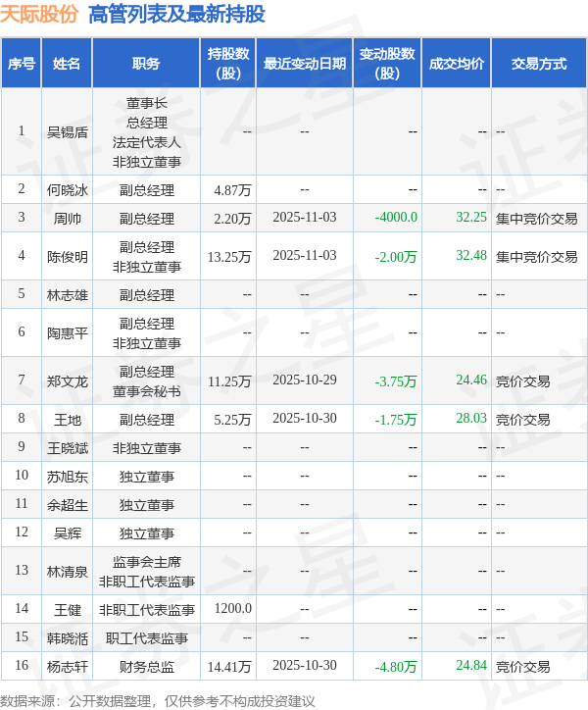This screenshot has width=588, height=710.
Task: Click 杨志轩's date 2025-10-30
Action: click(x=305, y=665)
